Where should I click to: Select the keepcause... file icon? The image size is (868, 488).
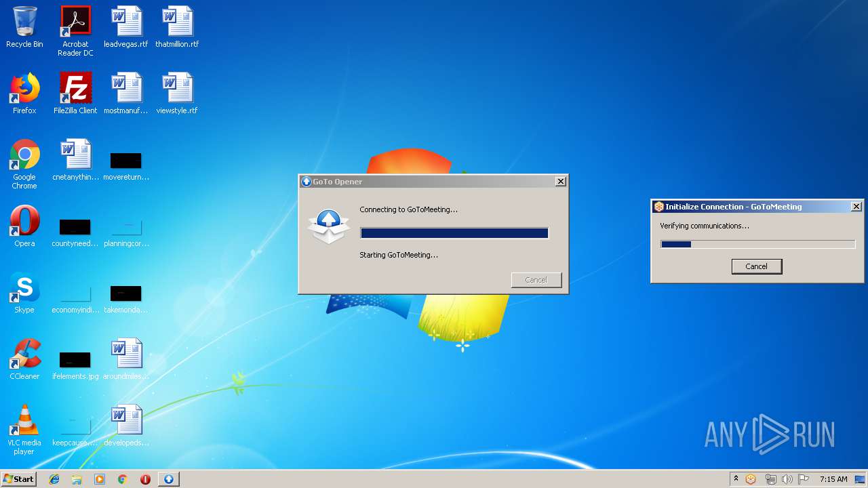[75, 430]
